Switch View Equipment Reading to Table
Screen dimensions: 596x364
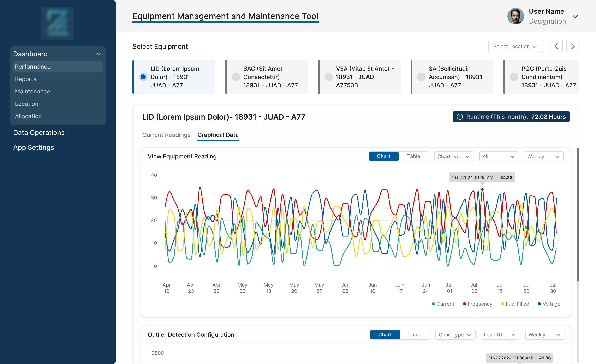click(x=413, y=156)
